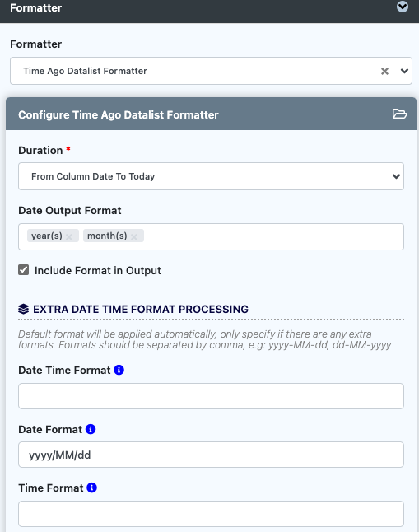The image size is (419, 532).
Task: Focus the Time Format input field
Action: (x=211, y=514)
